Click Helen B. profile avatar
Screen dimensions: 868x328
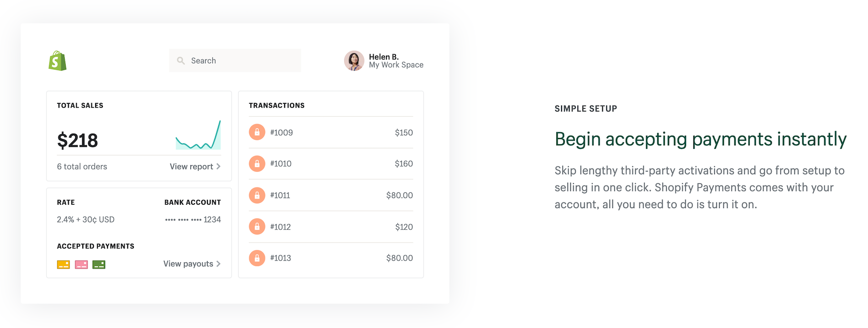pyautogui.click(x=354, y=61)
